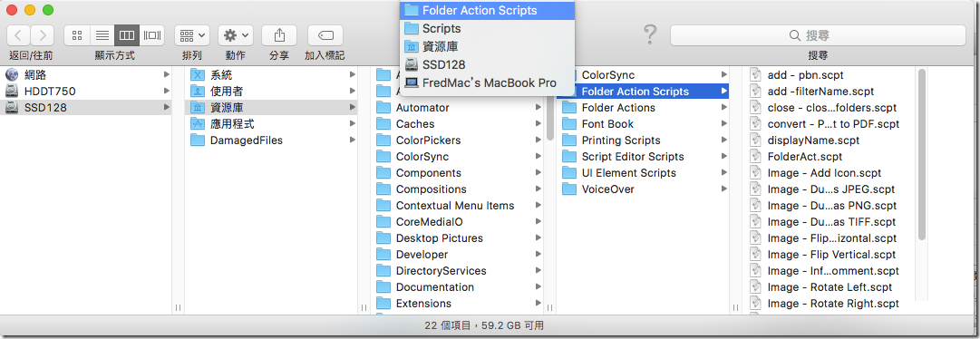Open the action gear (動作) menu
Viewport: 980px width, 339px height.
pos(236,35)
